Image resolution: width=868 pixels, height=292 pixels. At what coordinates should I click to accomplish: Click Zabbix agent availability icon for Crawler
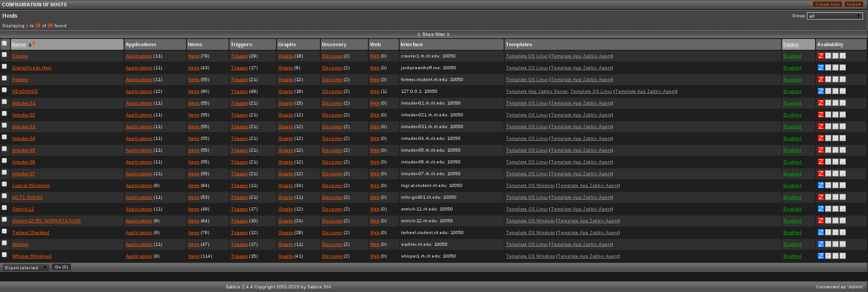820,56
